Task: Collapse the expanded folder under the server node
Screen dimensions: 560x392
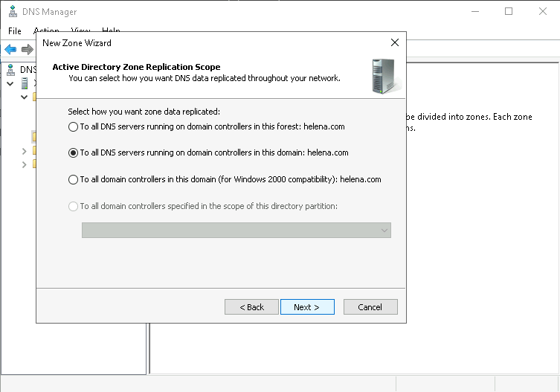Action: (25, 97)
